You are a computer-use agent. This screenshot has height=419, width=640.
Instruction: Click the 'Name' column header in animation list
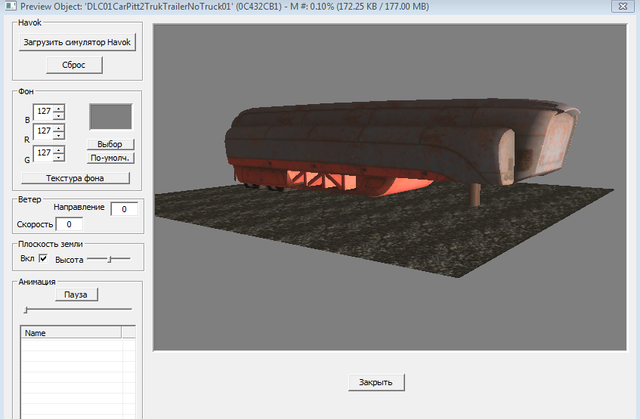coord(71,333)
